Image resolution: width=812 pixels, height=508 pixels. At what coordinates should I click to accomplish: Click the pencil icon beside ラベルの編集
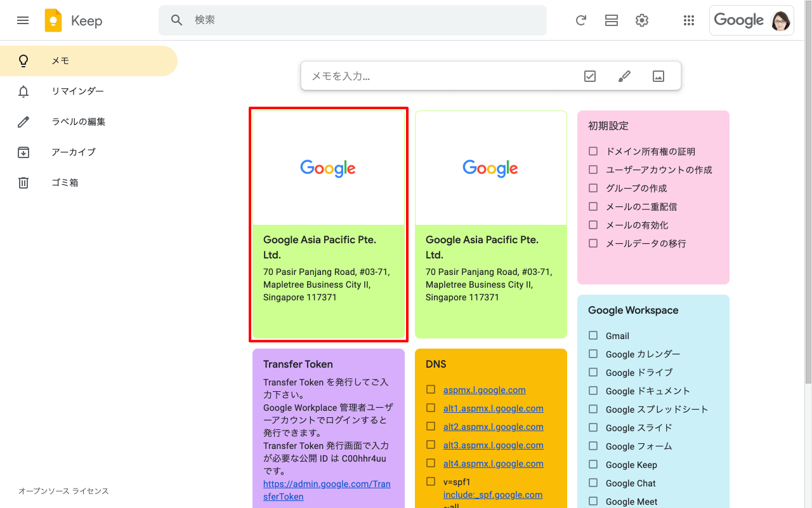pos(23,122)
